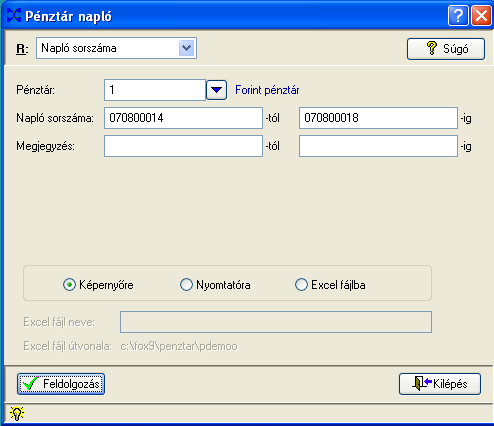Image resolution: width=494 pixels, height=426 pixels.
Task: Click the lightbulb icon in status bar
Action: point(17,413)
